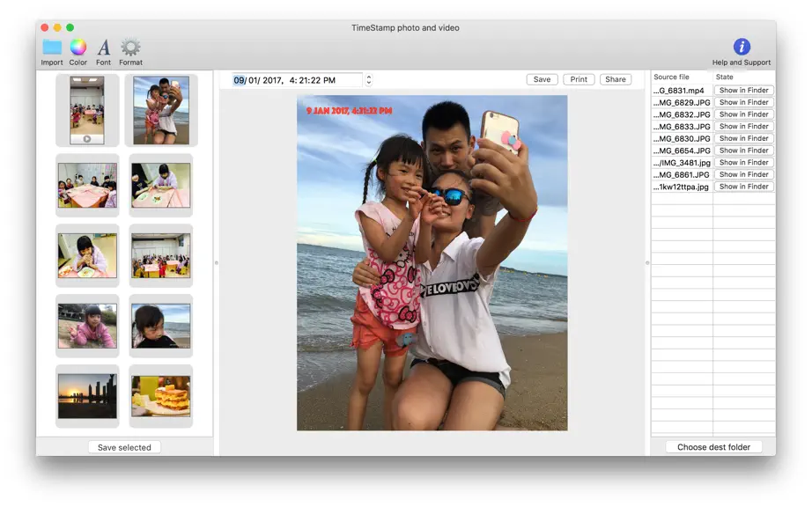Select the waffle food thumbnail
Image resolution: width=812 pixels, height=507 pixels.
pos(161,396)
